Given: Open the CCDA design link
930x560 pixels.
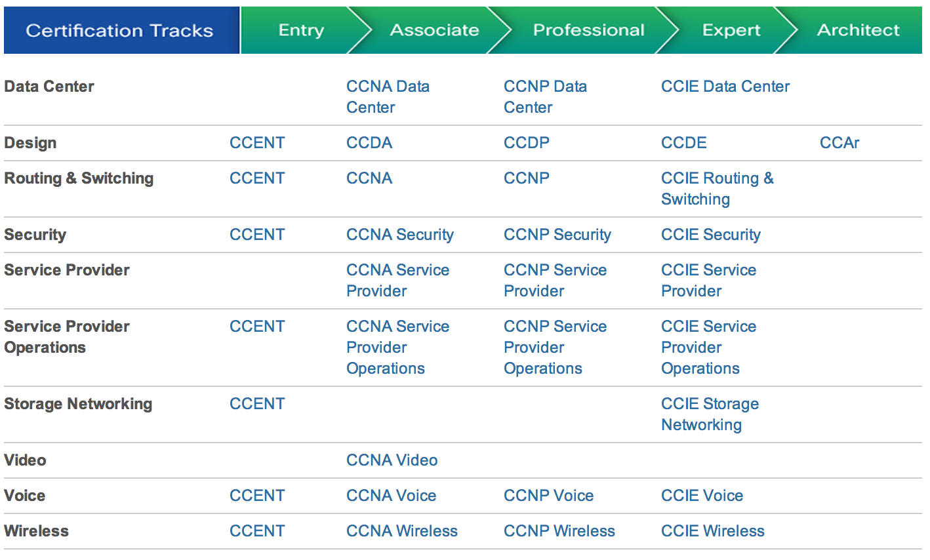Looking at the screenshot, I should (x=369, y=143).
